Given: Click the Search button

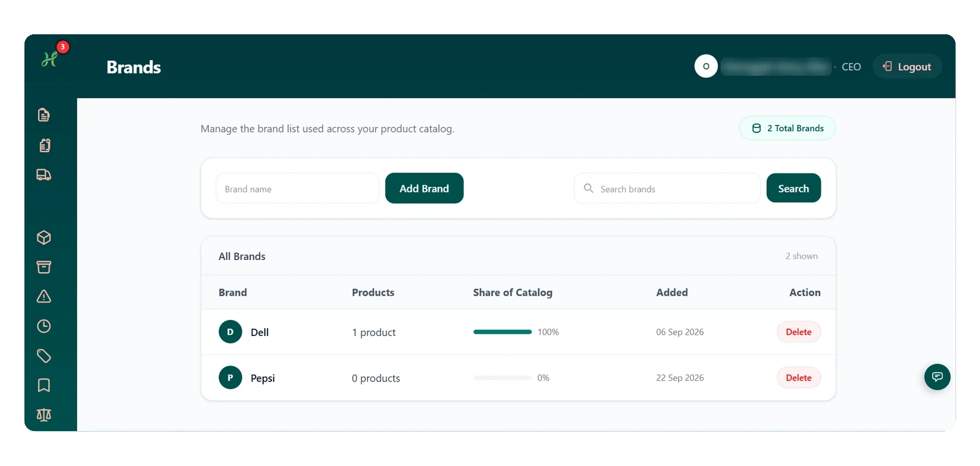Looking at the screenshot, I should tap(793, 188).
